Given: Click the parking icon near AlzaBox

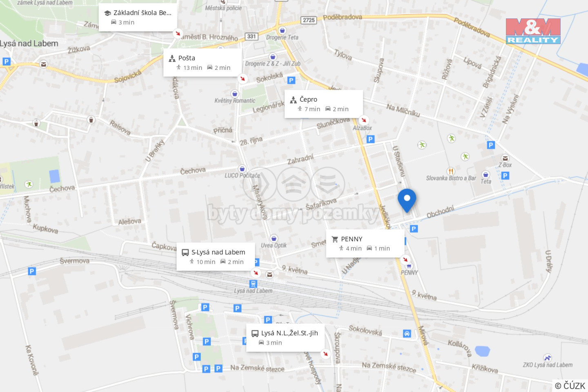Looking at the screenshot, I should click(370, 139).
